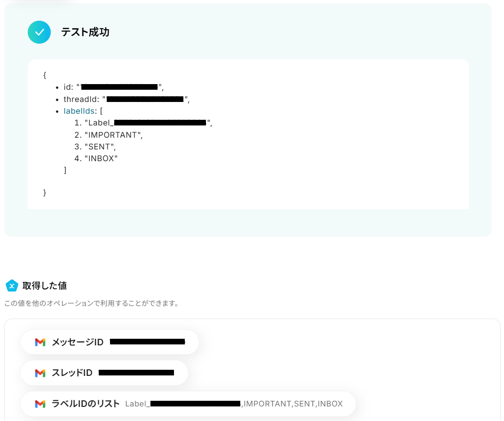
Task: Click the IMPORTANT,SENT,INBOX text in label chip
Action: click(x=293, y=404)
